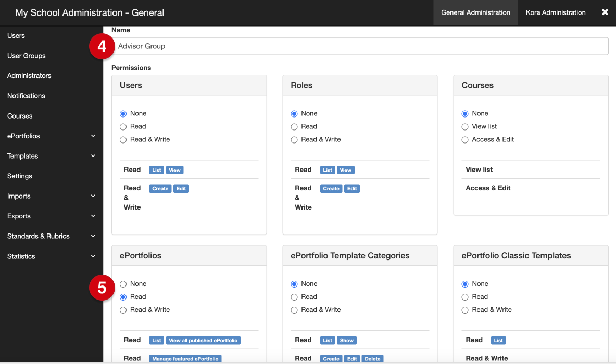Click List badge in ePortfolio Template Categories
Image resolution: width=616 pixels, height=364 pixels.
click(327, 340)
